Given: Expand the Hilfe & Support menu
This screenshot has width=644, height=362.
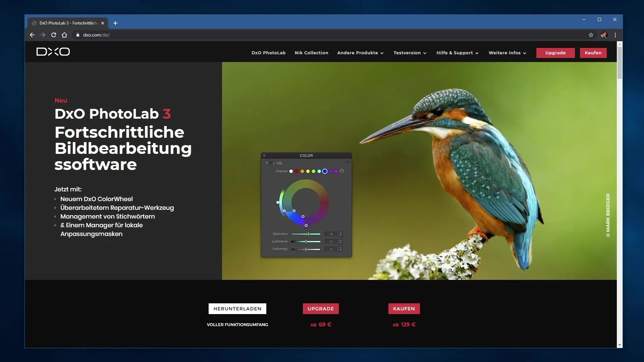Looking at the screenshot, I should pyautogui.click(x=458, y=53).
